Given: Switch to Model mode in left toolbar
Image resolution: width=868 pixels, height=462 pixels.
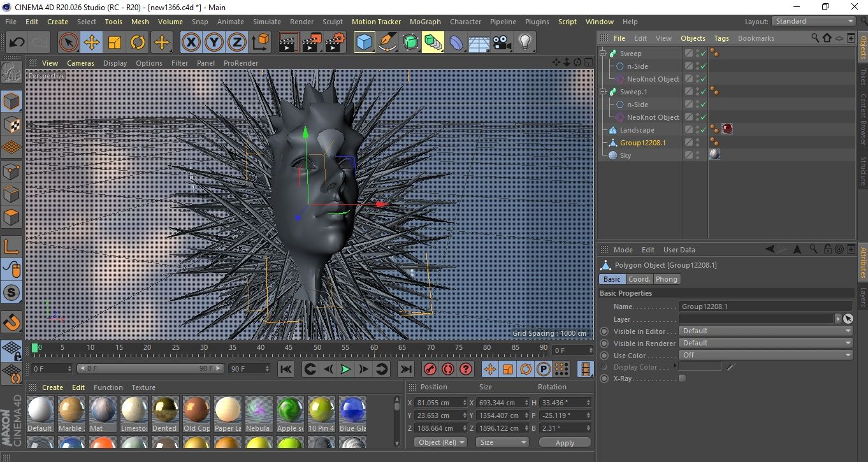Looking at the screenshot, I should click(11, 101).
